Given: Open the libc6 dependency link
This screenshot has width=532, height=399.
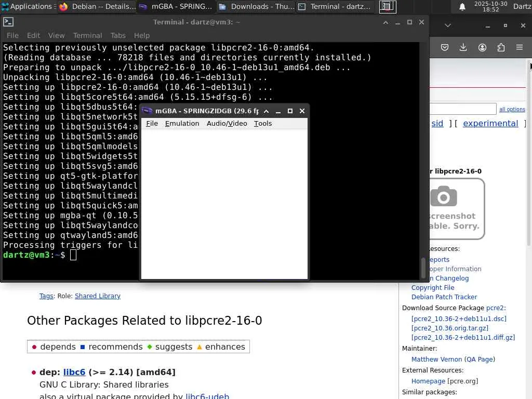Looking at the screenshot, I should [x=74, y=372].
